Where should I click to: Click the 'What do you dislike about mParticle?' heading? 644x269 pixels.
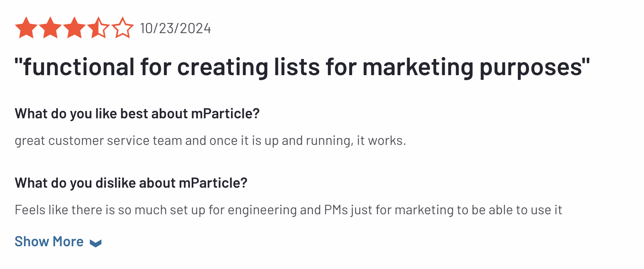pos(131,183)
